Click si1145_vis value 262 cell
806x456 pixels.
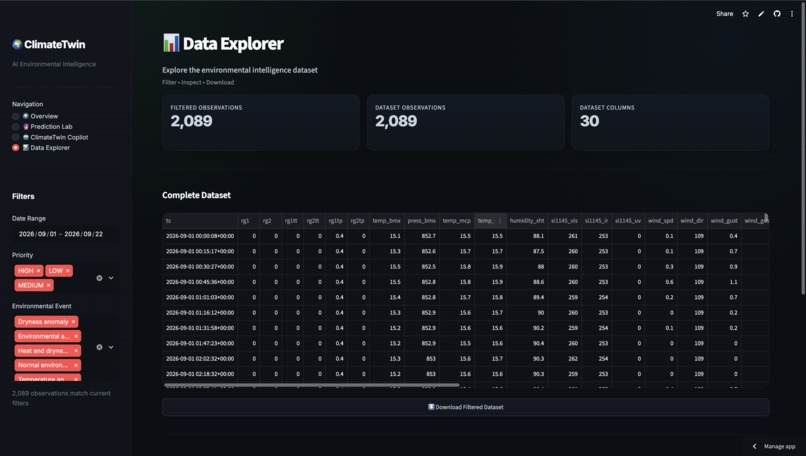[x=564, y=359]
